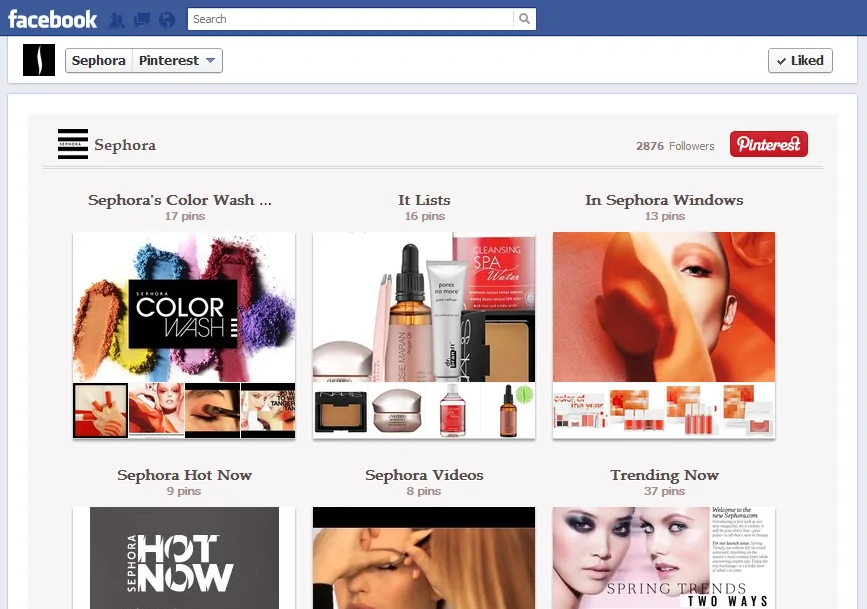The image size is (867, 609).
Task: Click the Facebook logo
Action: [53, 19]
